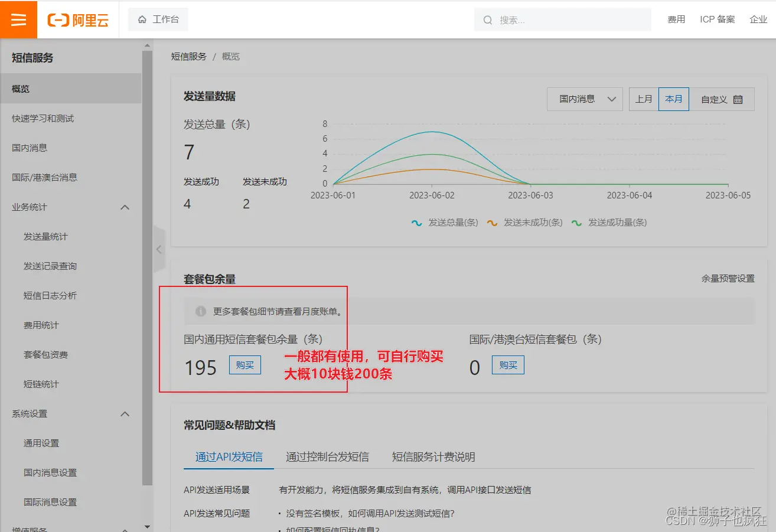Open 余量预警设置

tap(729, 278)
